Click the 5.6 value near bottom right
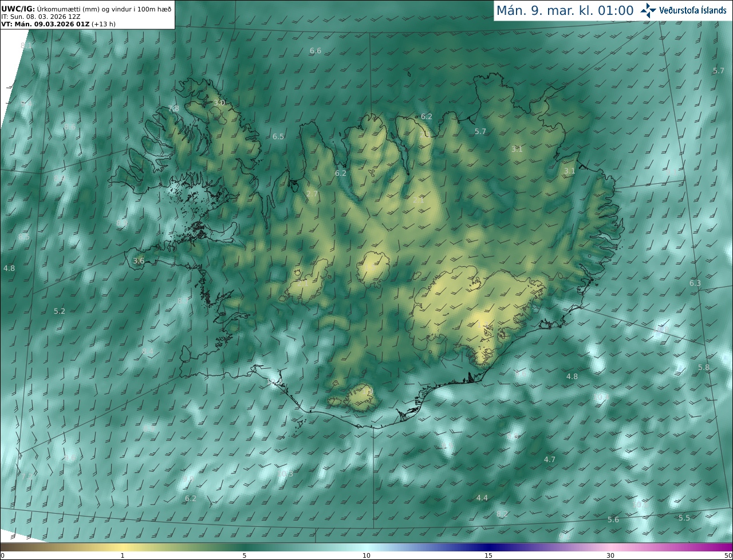This screenshot has height=560, width=733. point(613,520)
